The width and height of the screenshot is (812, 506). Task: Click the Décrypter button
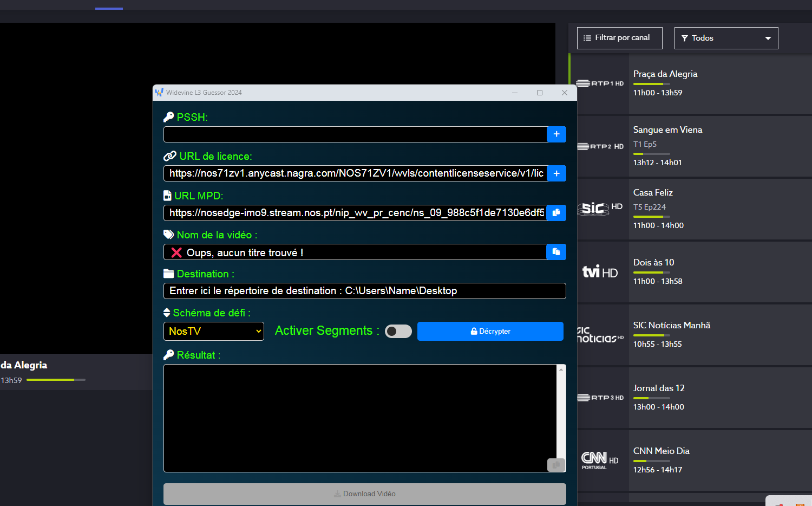tap(490, 331)
